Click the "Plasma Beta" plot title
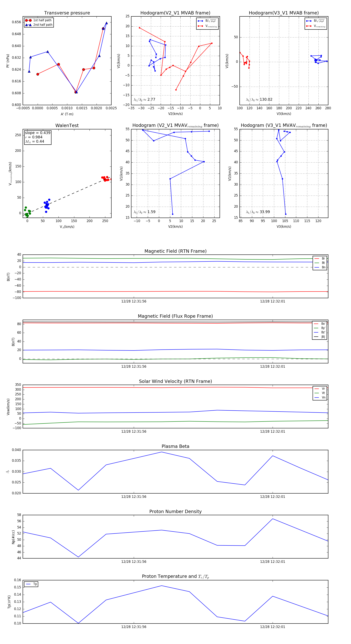This screenshot has width=351, height=644. click(x=175, y=446)
